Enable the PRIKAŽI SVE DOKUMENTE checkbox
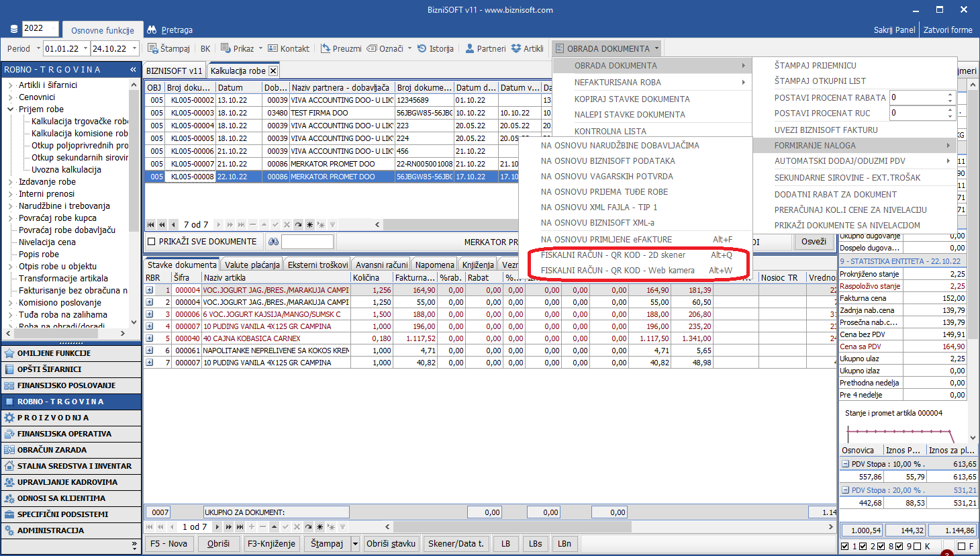The height and width of the screenshot is (556, 980). pyautogui.click(x=152, y=242)
